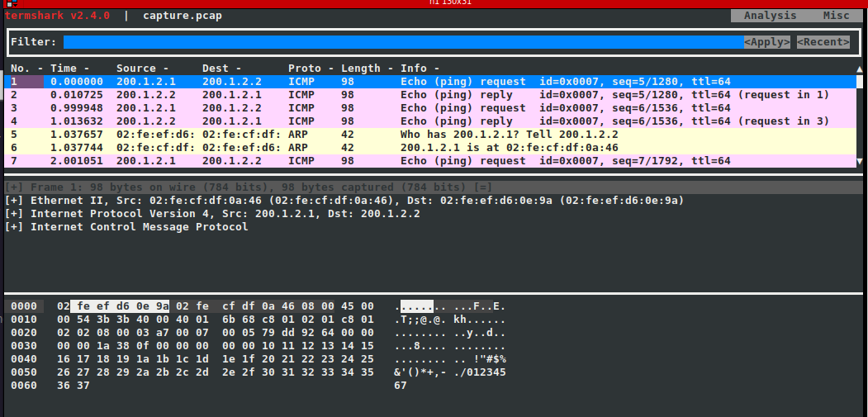Expand the Ethernet II section

pos(14,201)
